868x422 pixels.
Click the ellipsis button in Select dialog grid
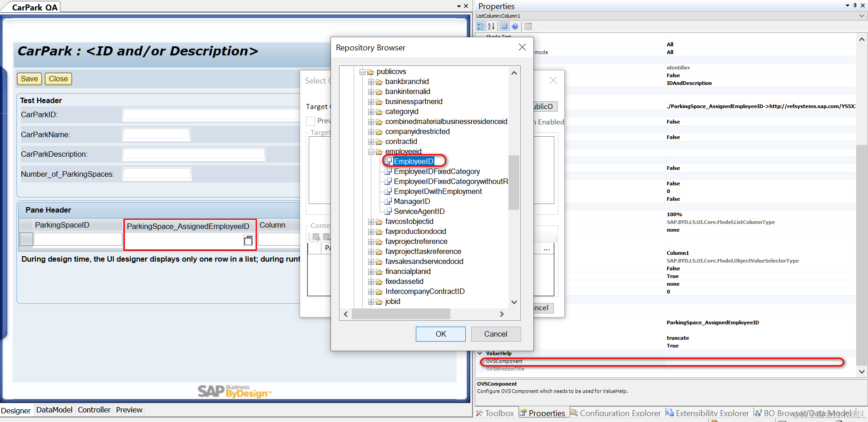point(547,249)
